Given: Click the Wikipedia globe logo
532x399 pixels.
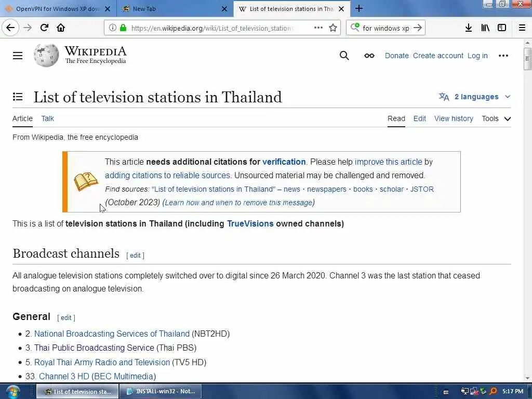Looking at the screenshot, I should pyautogui.click(x=46, y=55).
